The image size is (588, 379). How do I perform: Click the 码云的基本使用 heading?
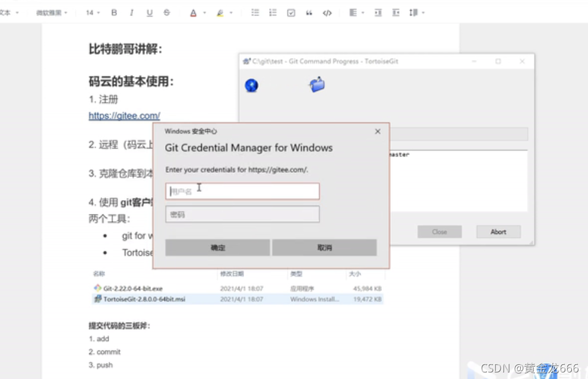[131, 81]
